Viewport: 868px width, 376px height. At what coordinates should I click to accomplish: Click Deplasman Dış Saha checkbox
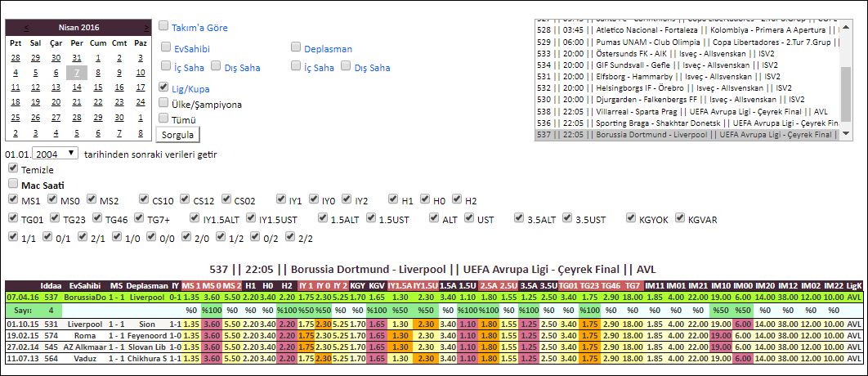(x=346, y=66)
